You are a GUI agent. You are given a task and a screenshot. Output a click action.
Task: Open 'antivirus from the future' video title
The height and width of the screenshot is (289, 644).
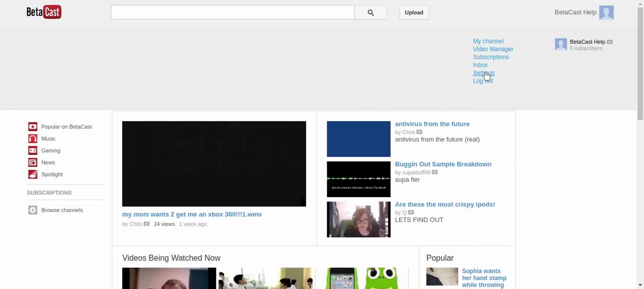pyautogui.click(x=432, y=124)
